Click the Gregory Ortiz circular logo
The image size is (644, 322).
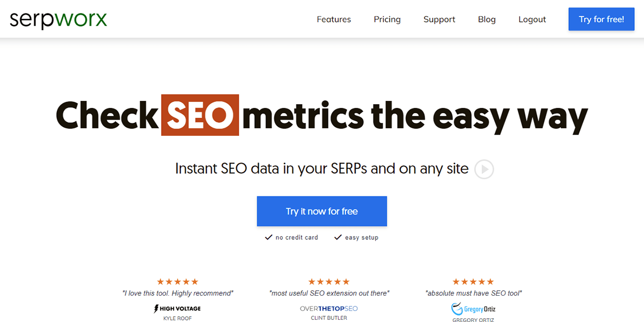(457, 308)
